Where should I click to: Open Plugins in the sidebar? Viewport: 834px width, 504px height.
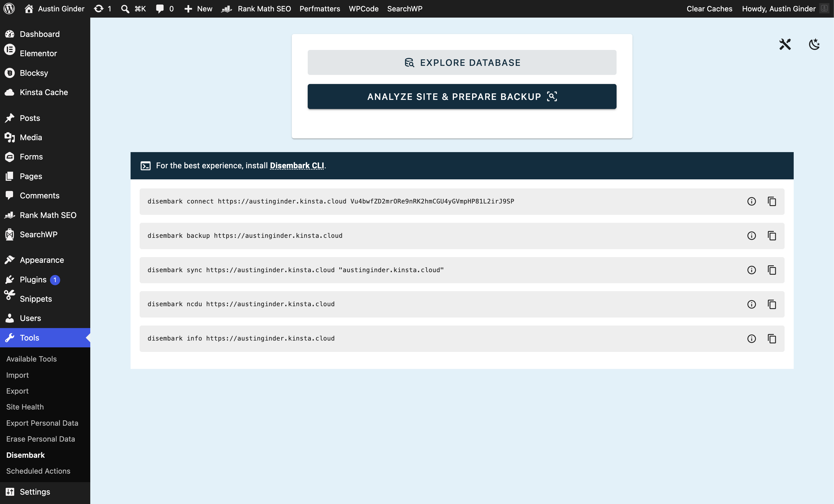tap(45, 280)
